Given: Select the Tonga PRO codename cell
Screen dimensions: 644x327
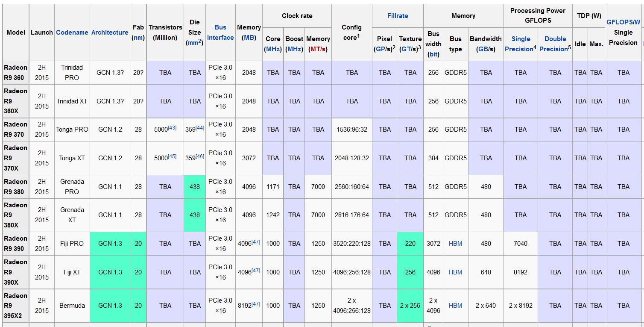Looking at the screenshot, I should [72, 130].
